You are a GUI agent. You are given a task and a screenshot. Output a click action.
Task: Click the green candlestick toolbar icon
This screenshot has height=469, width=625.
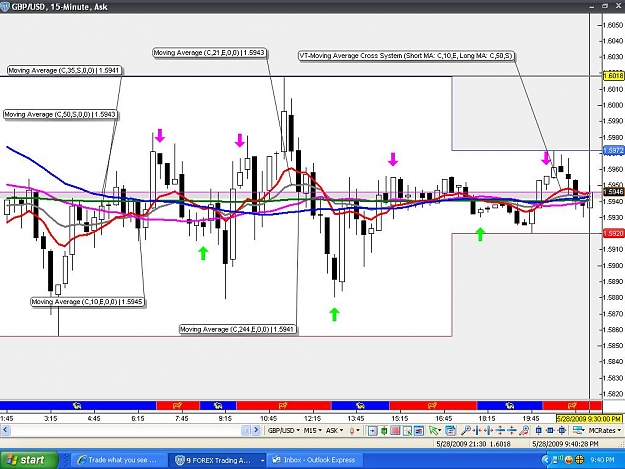[384, 430]
